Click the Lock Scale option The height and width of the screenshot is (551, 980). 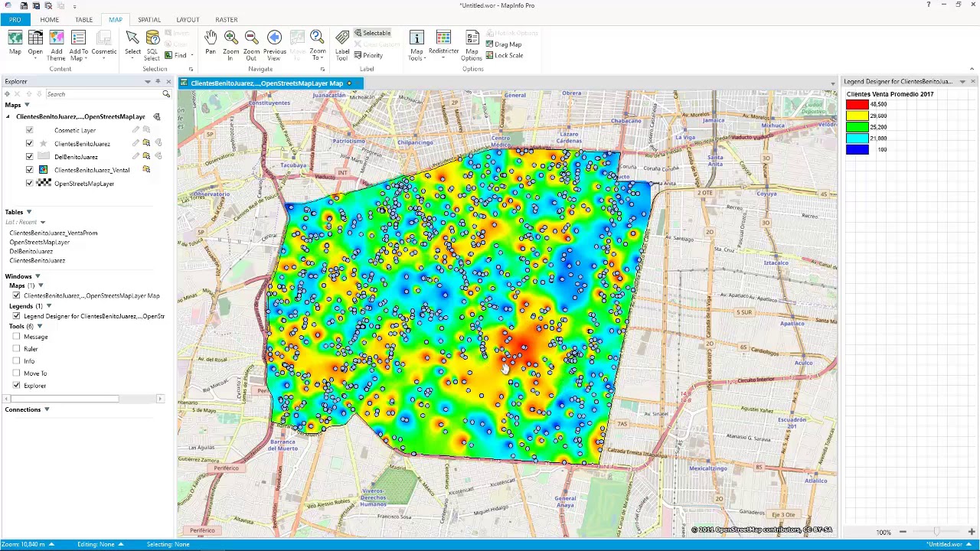click(x=505, y=55)
